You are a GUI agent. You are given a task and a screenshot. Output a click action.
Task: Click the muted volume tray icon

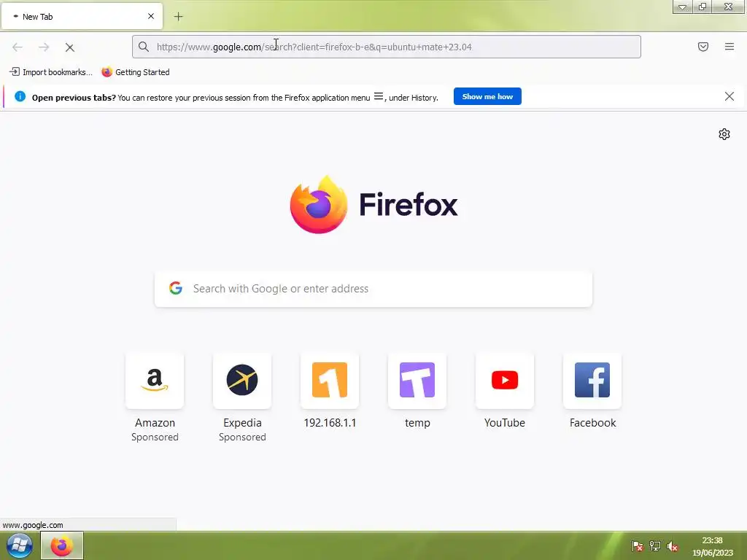[x=672, y=546]
